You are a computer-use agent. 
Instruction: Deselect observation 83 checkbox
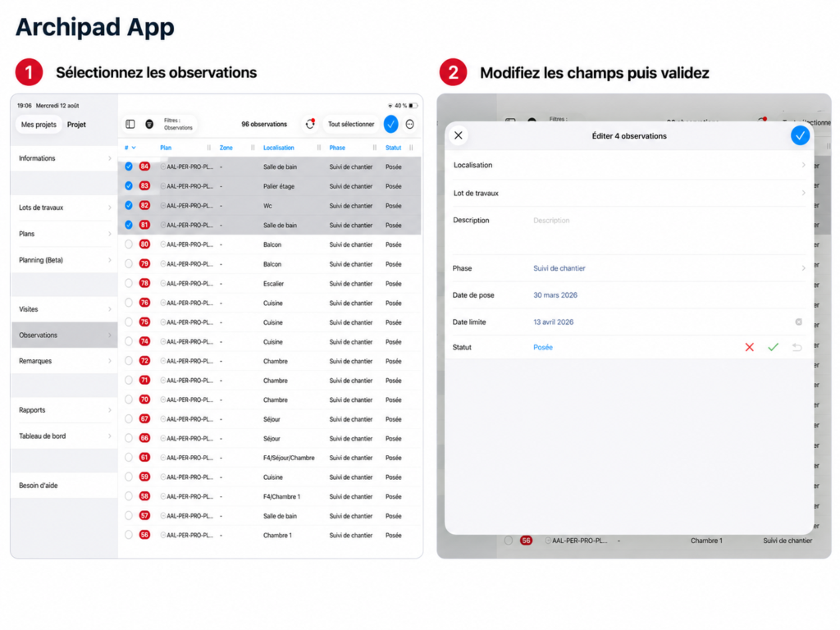[x=129, y=186]
